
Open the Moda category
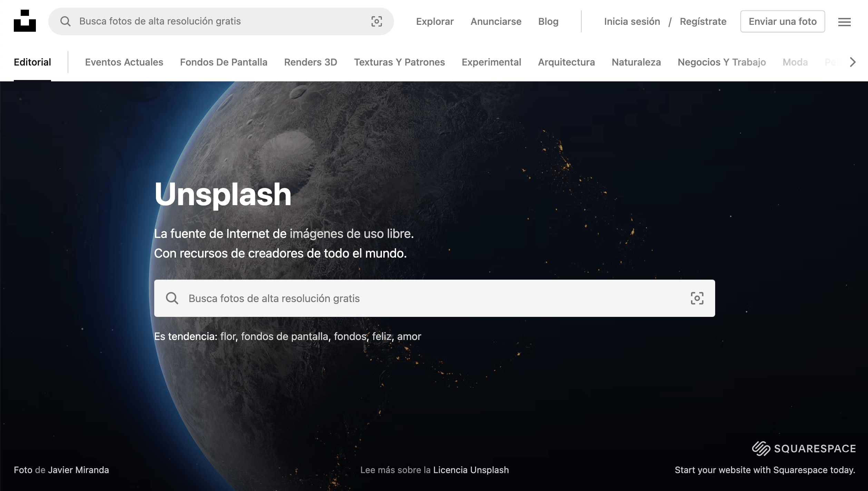795,62
